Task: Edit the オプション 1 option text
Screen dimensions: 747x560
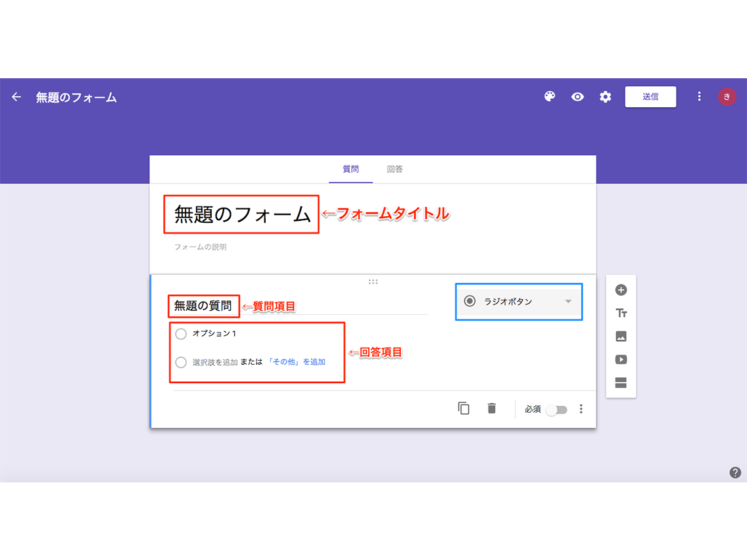Action: pyautogui.click(x=214, y=333)
